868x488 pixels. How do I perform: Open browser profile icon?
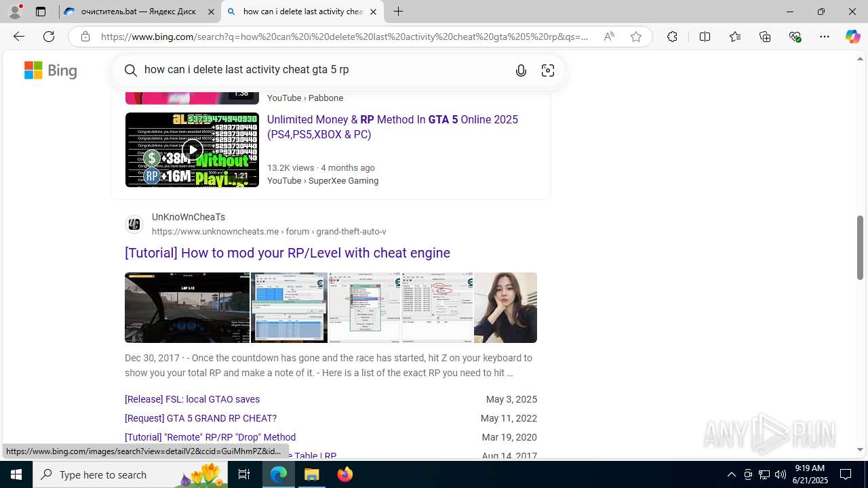pyautogui.click(x=15, y=12)
